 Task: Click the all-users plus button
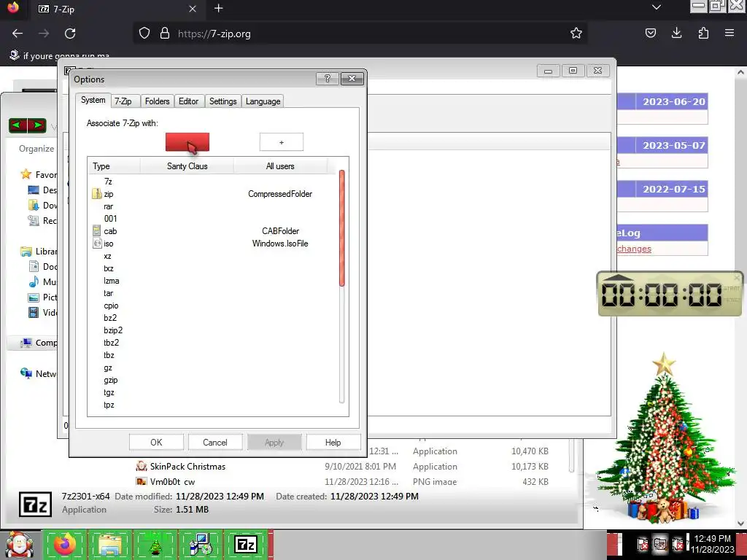(x=282, y=142)
